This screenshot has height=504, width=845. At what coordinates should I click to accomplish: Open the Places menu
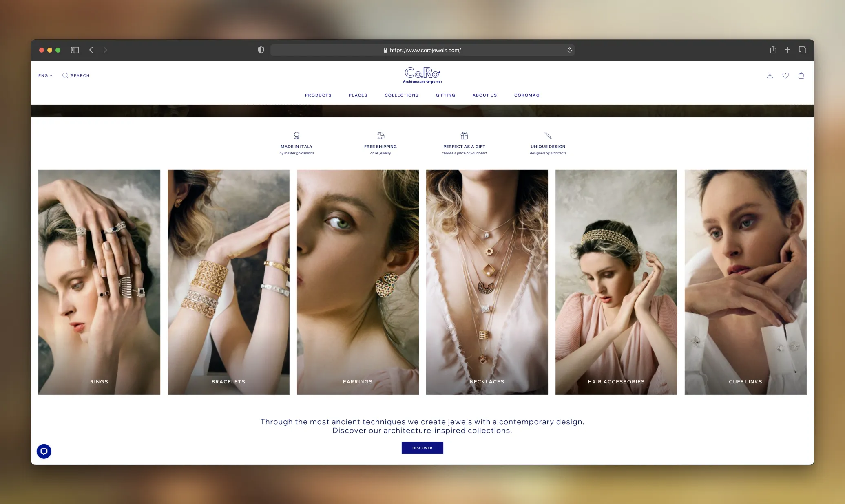tap(358, 95)
